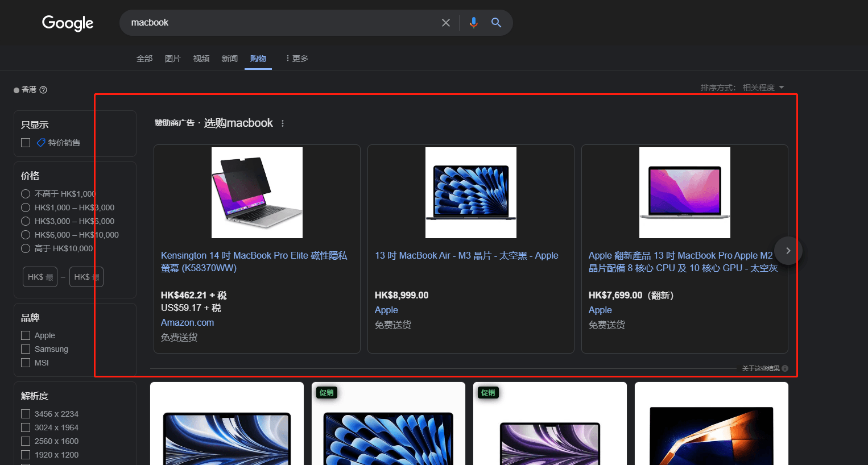The image size is (868, 465).
Task: Select price range 高于 HK$10,000
Action: (x=26, y=248)
